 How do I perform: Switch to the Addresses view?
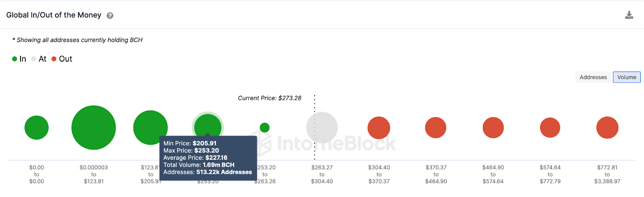click(593, 77)
